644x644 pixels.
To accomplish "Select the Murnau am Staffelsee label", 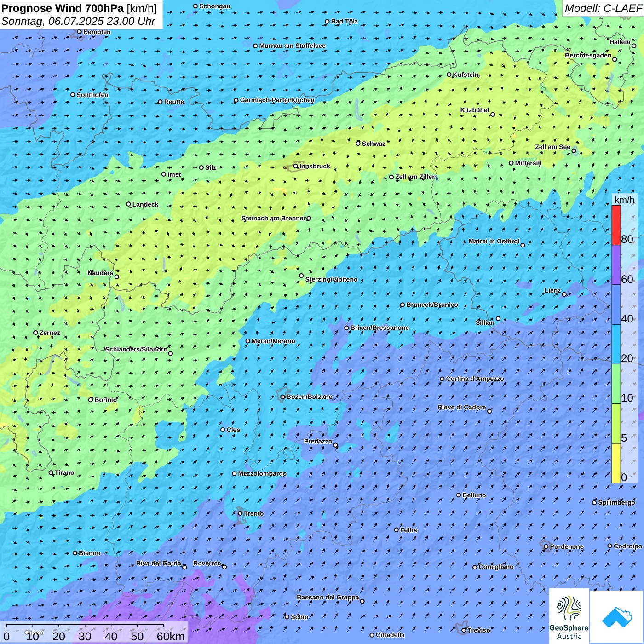I will (x=292, y=46).
